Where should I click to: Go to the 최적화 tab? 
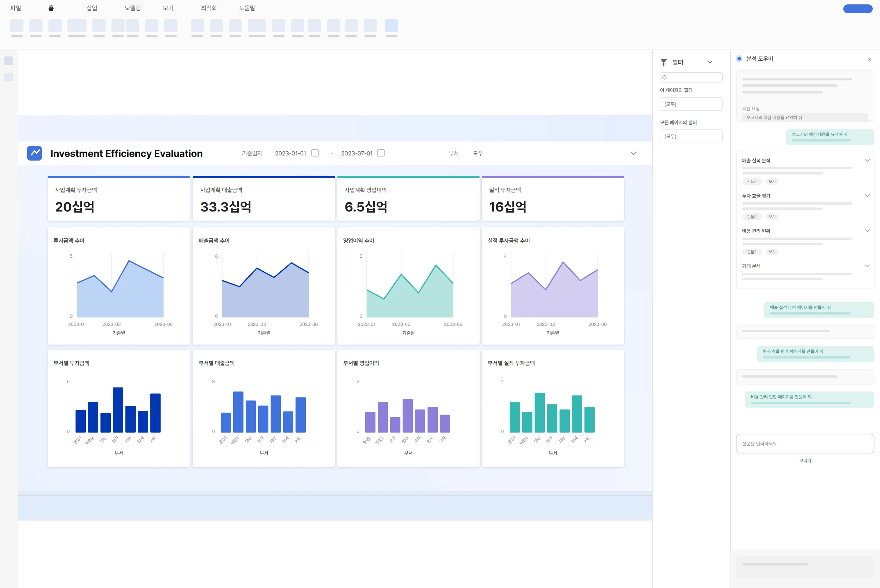[x=209, y=8]
